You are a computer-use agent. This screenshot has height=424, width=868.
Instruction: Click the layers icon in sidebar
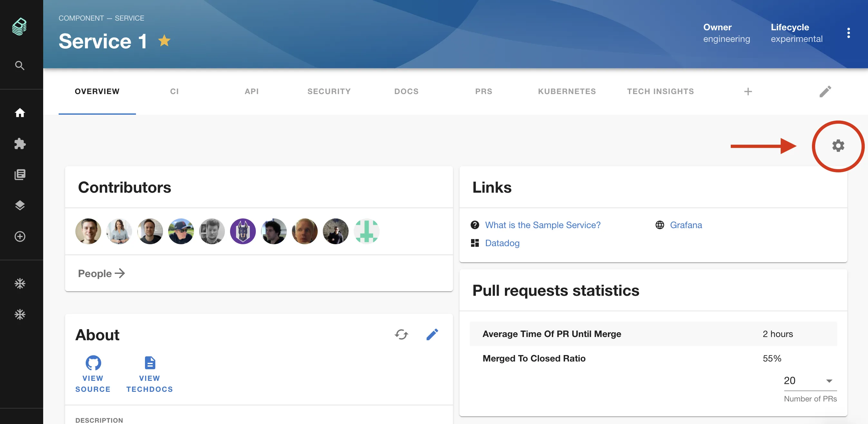20,205
